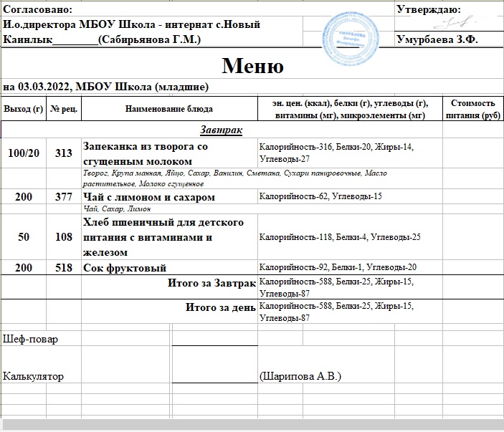Click the "Итого за Завтрак" label
The height and width of the screenshot is (432, 504).
click(x=211, y=284)
